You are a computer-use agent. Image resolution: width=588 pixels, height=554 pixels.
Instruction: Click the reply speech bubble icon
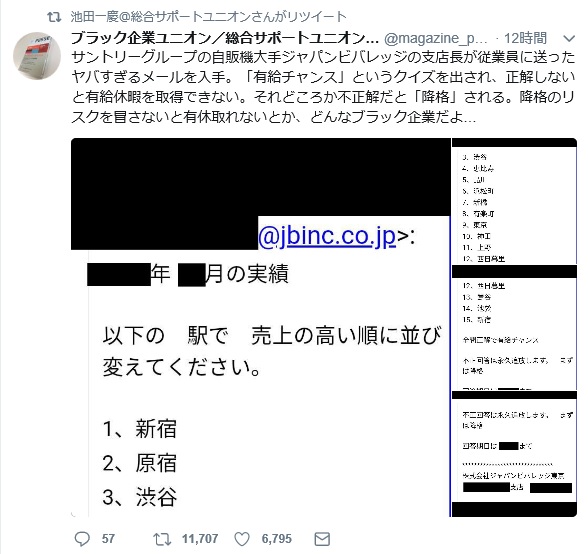pyautogui.click(x=82, y=539)
